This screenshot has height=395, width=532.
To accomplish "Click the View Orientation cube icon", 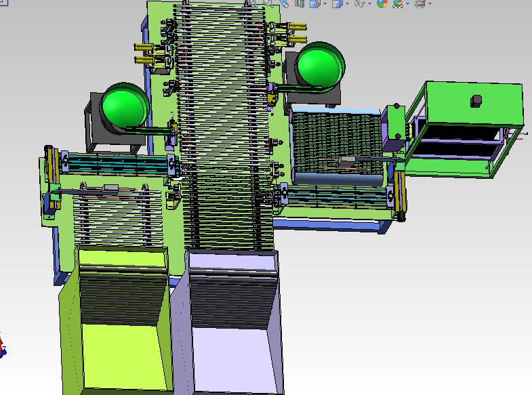I will [314, 3].
